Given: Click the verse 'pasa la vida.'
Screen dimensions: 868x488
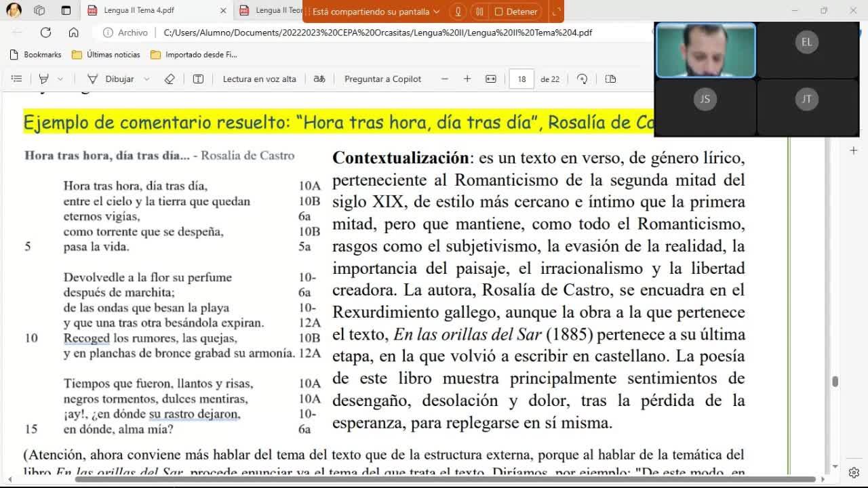Looking at the screenshot, I should point(96,247).
